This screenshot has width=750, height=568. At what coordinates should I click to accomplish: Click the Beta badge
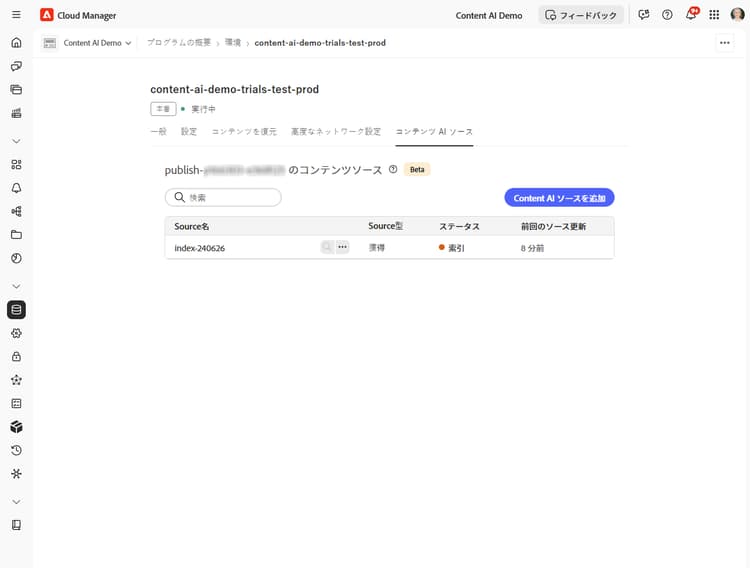coord(417,169)
